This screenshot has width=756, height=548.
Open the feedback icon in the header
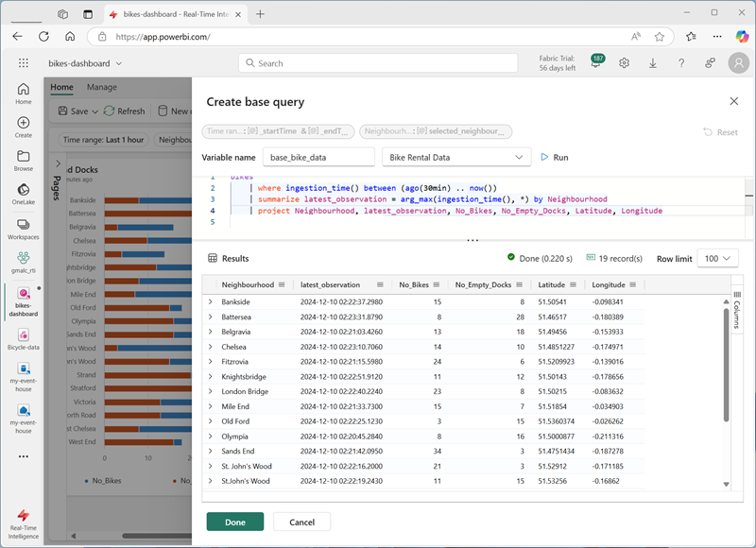coord(710,63)
